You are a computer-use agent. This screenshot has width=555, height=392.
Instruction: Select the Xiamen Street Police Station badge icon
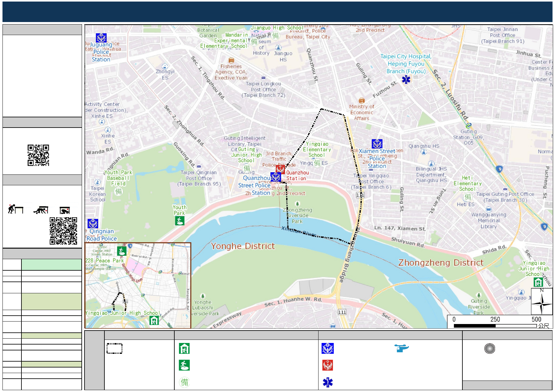click(x=377, y=144)
